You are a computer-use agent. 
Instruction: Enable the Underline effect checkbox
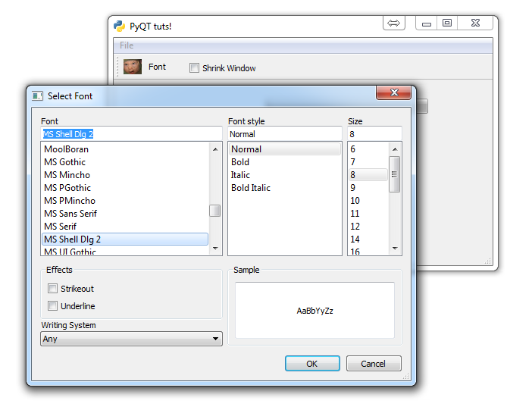pyautogui.click(x=52, y=306)
